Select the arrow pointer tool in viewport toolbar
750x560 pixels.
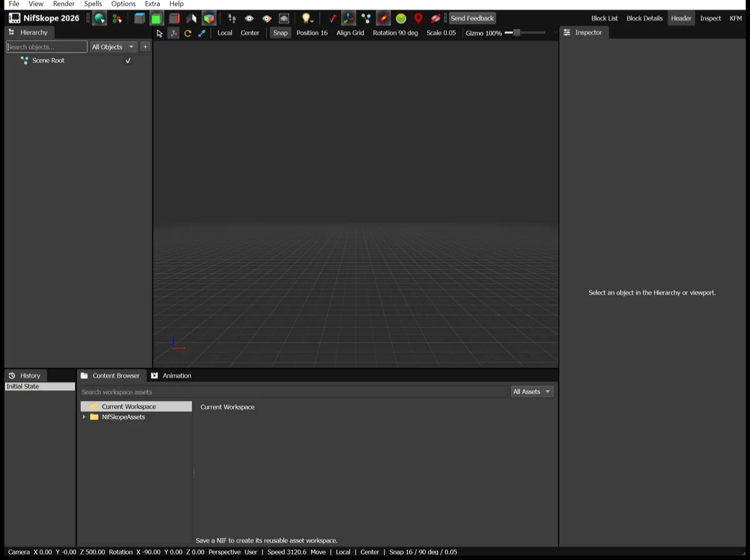(x=159, y=33)
